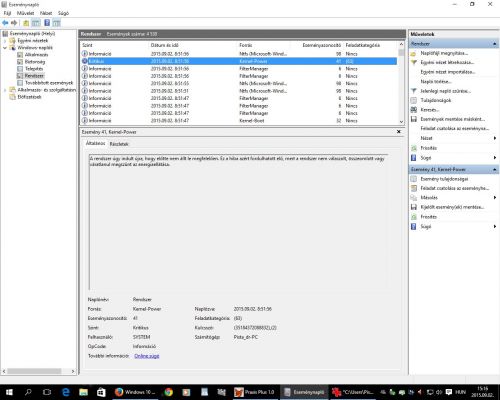Open taskbar Search magnifier
This screenshot has height=400, width=500.
click(x=28, y=392)
